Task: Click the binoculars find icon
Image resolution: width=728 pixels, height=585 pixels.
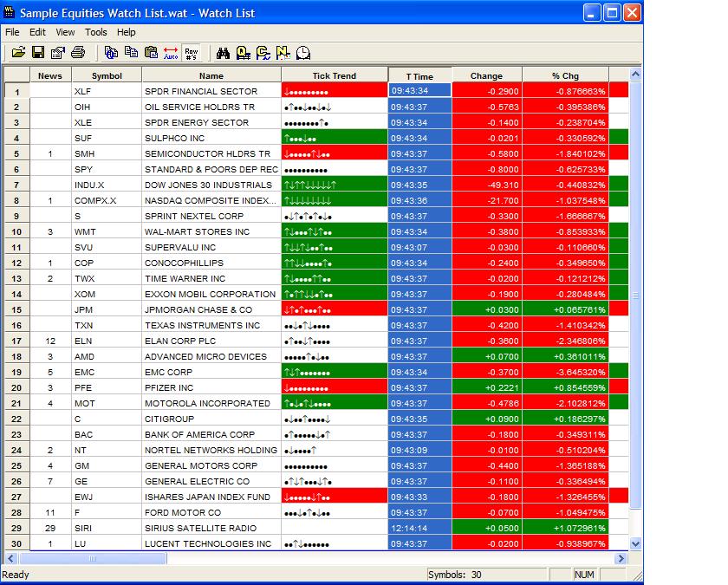Action: click(x=223, y=53)
